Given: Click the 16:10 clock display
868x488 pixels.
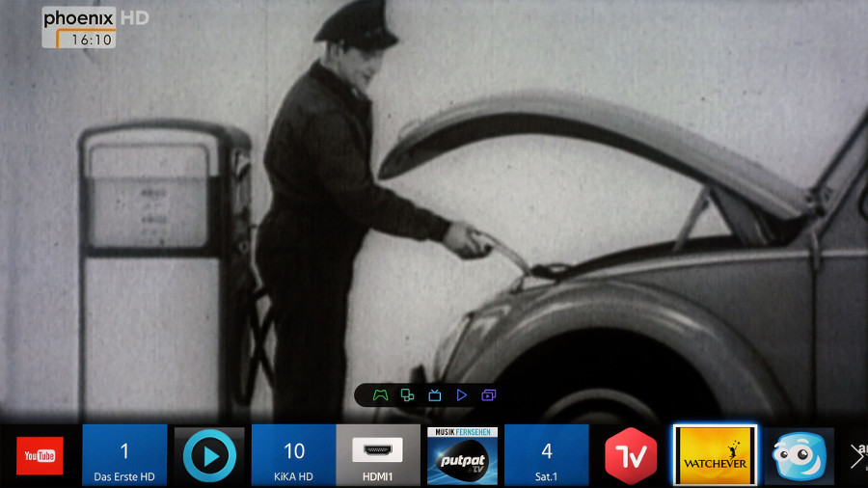Looking at the screenshot, I should coord(92,41).
